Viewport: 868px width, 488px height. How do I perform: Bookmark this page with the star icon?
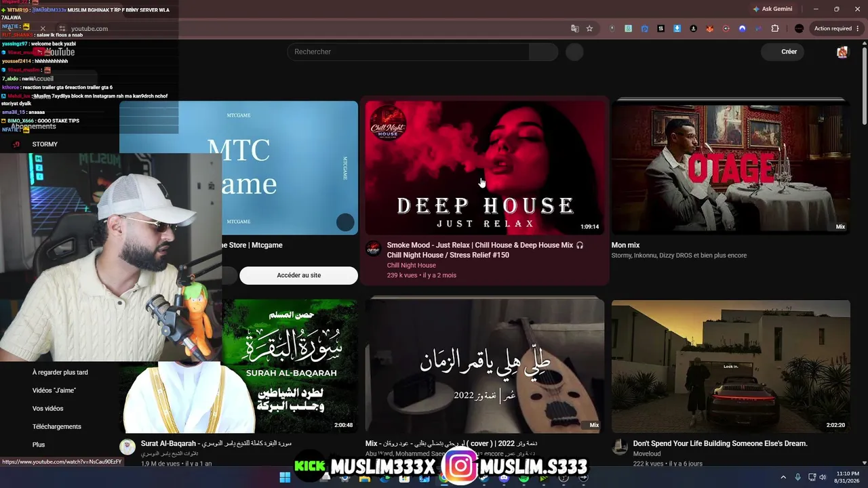point(589,28)
